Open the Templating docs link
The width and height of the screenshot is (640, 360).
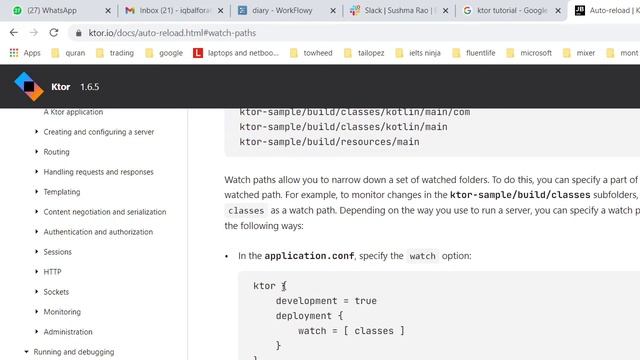tap(62, 192)
